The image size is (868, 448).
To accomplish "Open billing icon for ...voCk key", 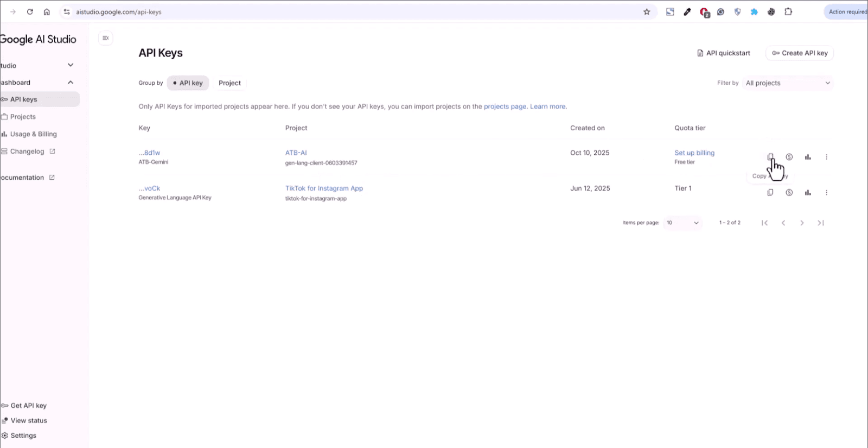I will tap(789, 192).
